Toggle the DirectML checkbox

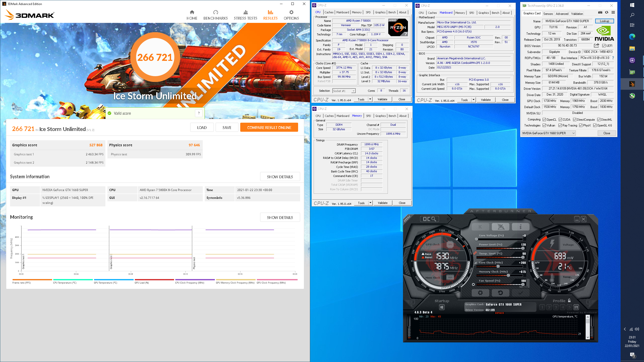click(x=599, y=120)
